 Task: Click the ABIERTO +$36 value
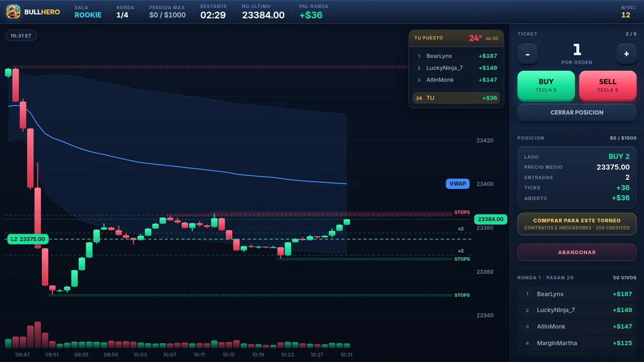tap(620, 198)
